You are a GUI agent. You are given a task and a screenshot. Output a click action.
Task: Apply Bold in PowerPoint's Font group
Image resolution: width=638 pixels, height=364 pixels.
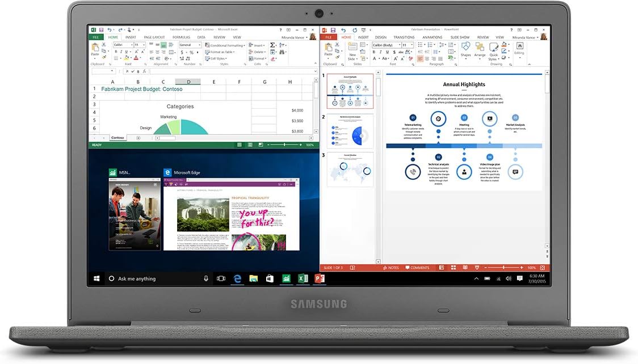[374, 52]
